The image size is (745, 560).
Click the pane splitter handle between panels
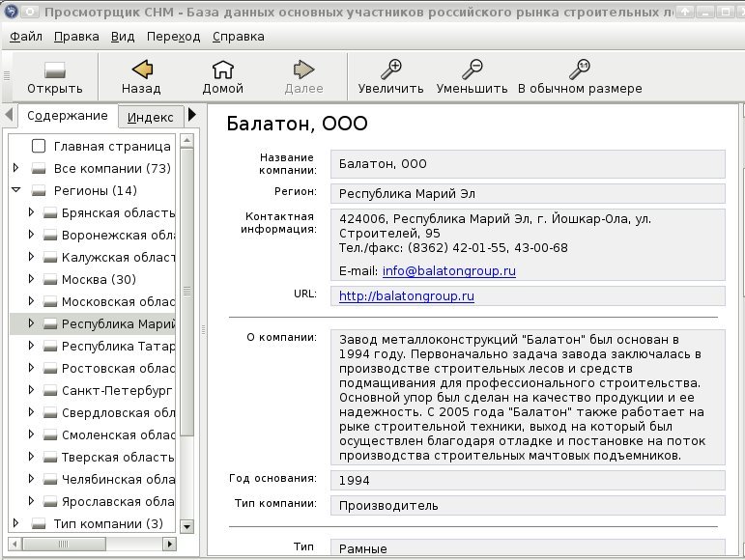(x=203, y=330)
